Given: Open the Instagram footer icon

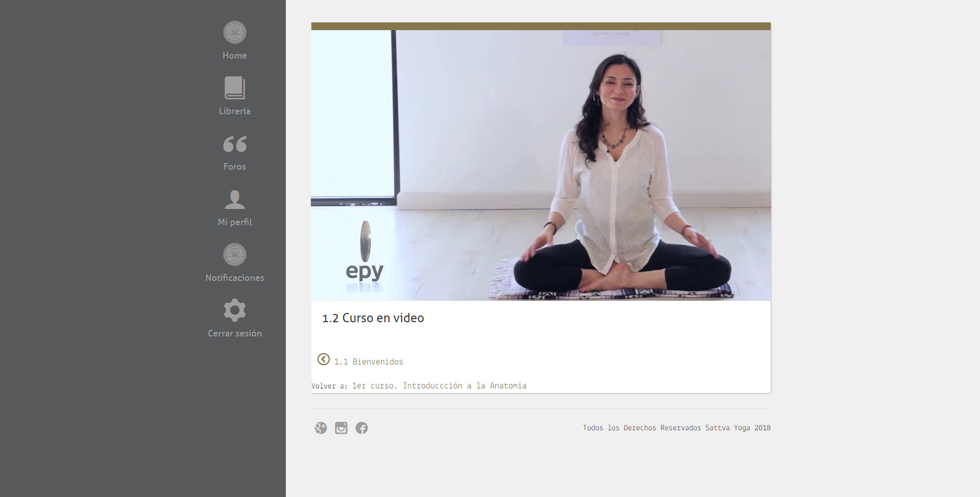Looking at the screenshot, I should [341, 428].
